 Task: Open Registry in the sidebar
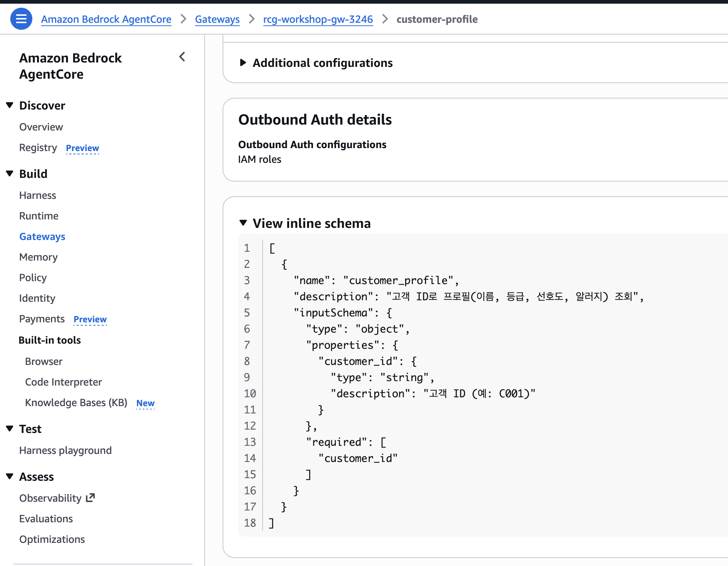coord(38,147)
